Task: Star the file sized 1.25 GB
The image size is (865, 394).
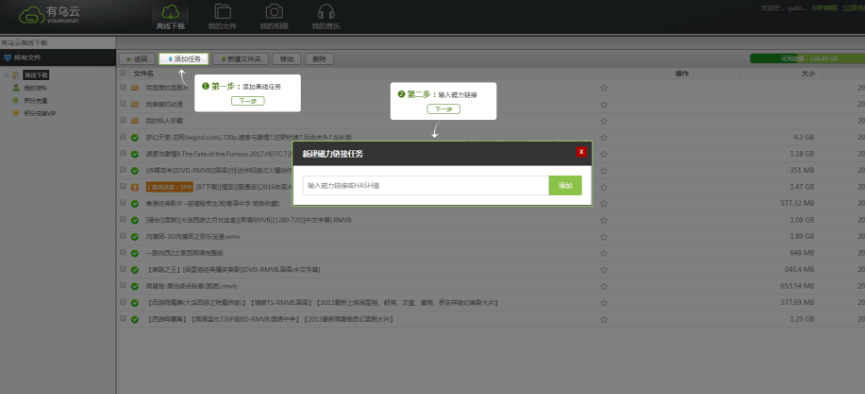Action: pos(604,320)
